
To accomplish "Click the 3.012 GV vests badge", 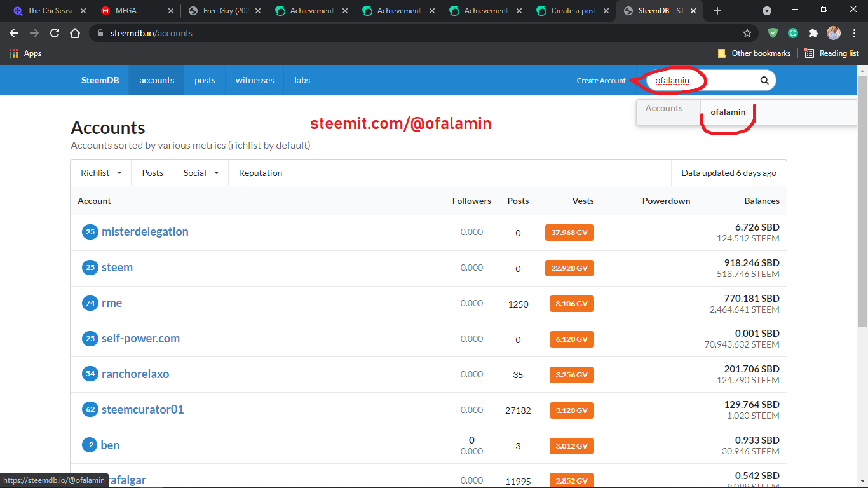I will coord(572,446).
